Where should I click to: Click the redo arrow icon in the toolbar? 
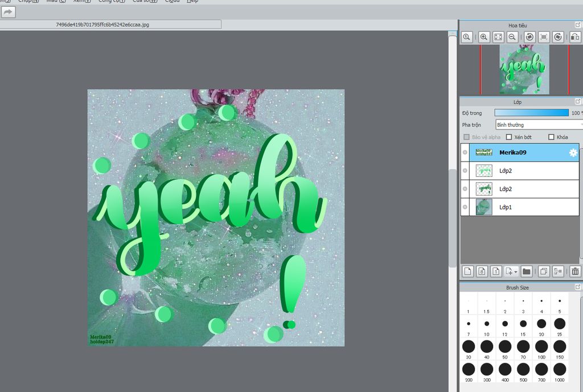[8, 13]
